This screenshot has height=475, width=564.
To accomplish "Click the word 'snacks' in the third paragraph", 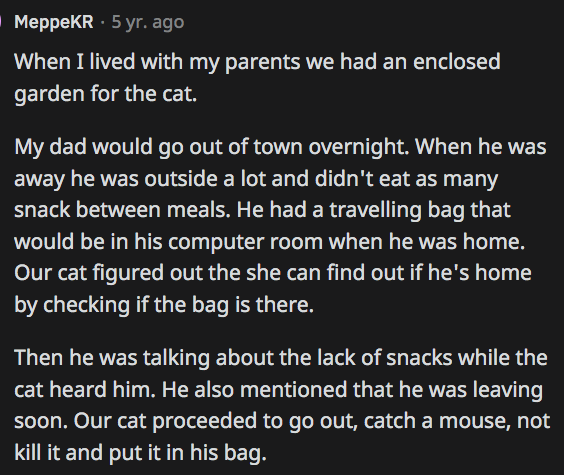I will coord(419,358).
